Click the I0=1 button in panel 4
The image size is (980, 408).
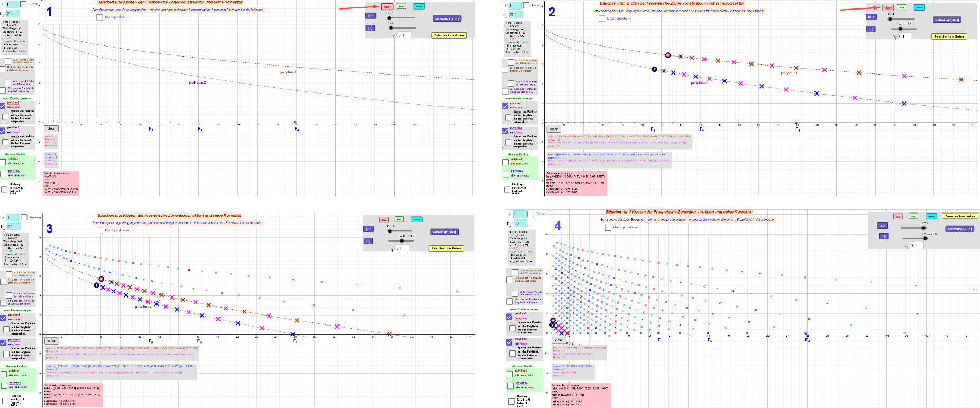pos(882,226)
